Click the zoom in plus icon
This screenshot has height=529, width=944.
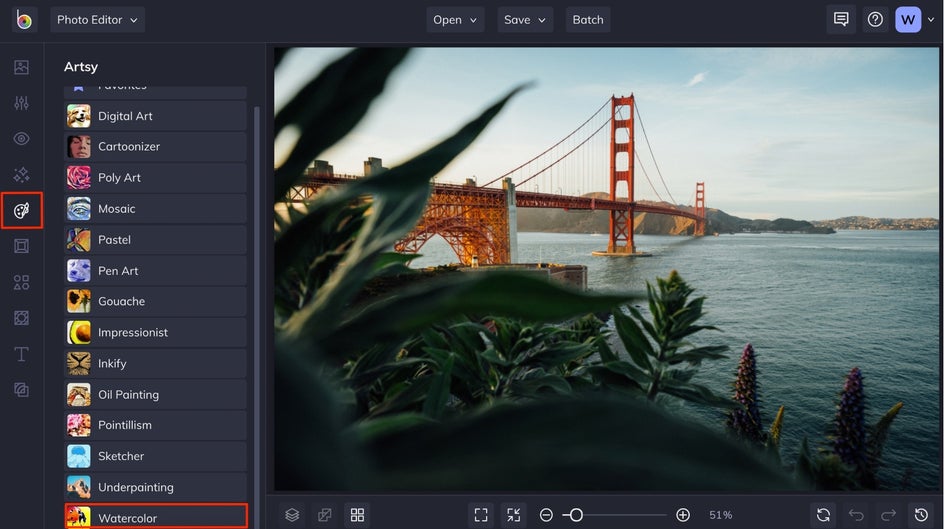[x=683, y=515]
